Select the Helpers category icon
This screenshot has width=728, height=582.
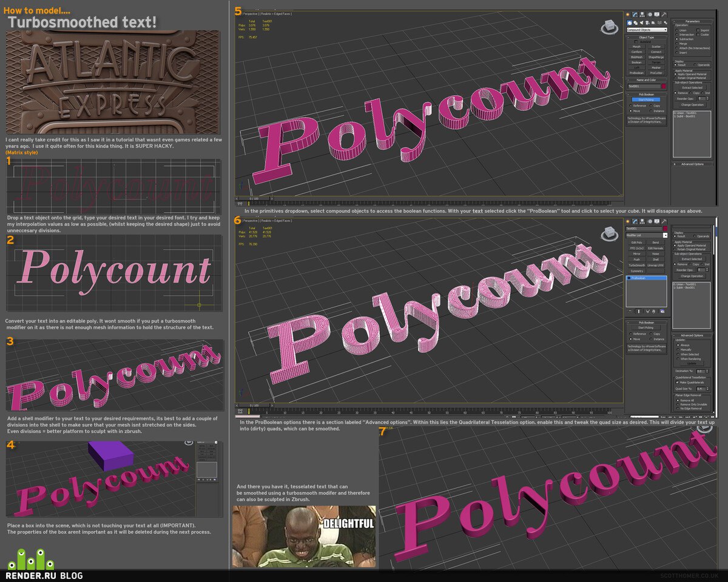653,22
